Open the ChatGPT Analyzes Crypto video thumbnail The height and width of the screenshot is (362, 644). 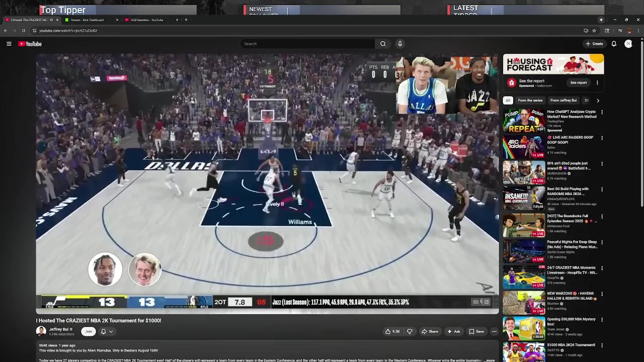pos(524,121)
